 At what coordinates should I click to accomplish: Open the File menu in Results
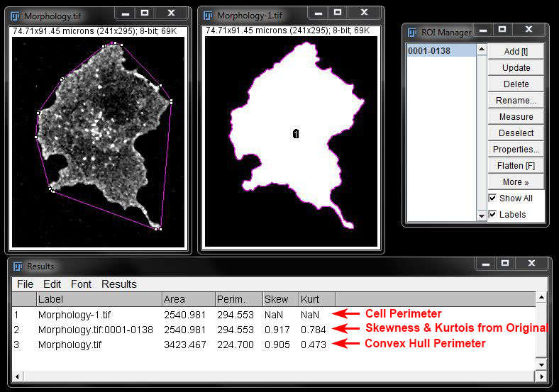[25, 284]
